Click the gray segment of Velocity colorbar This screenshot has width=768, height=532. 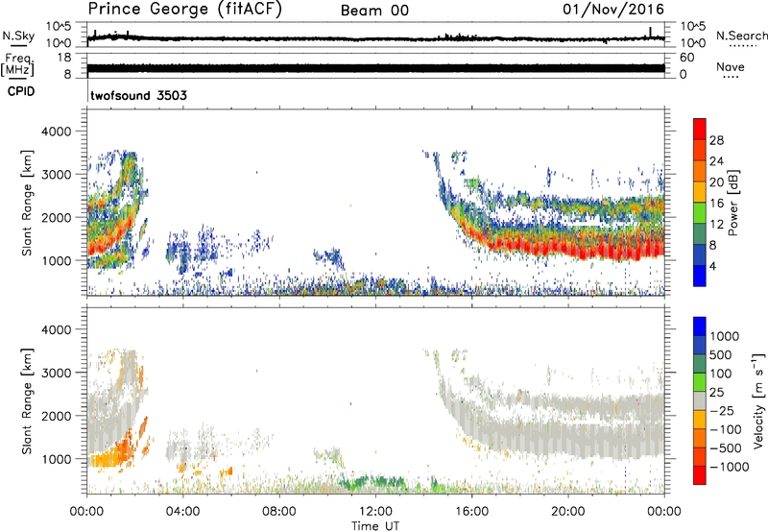[x=700, y=401]
